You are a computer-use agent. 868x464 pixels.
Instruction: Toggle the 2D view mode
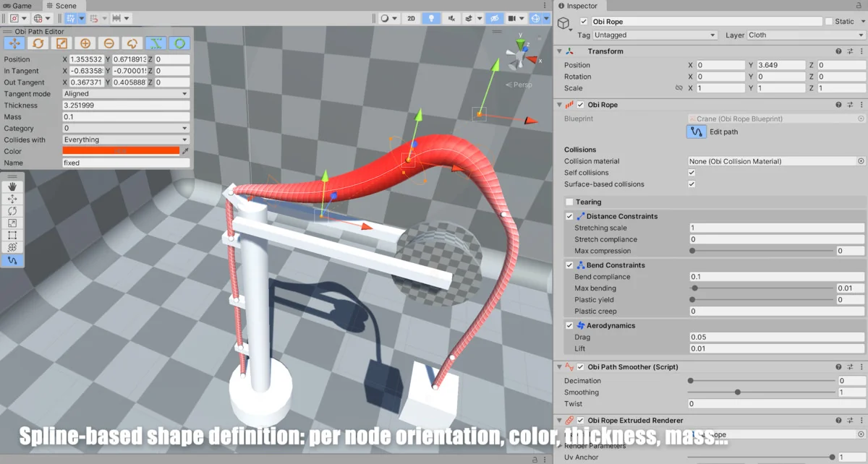tap(411, 18)
